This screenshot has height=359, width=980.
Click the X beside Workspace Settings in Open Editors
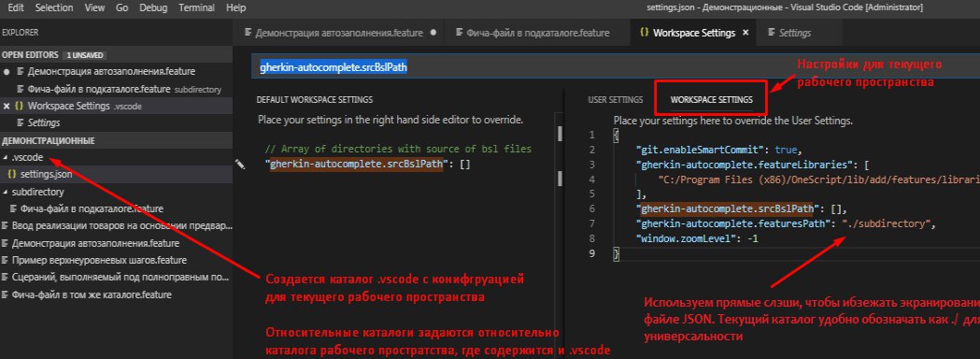[7, 106]
